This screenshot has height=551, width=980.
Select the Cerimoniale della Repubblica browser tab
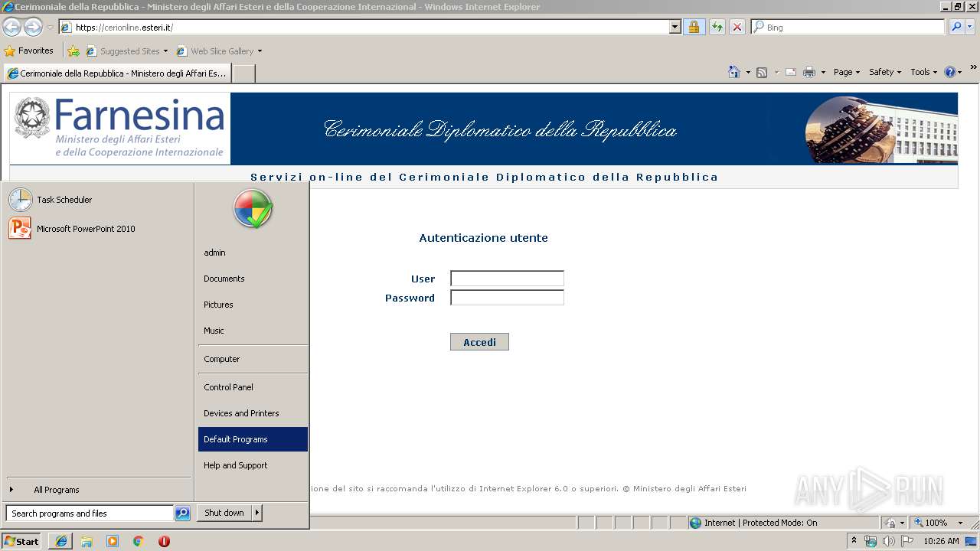117,73
